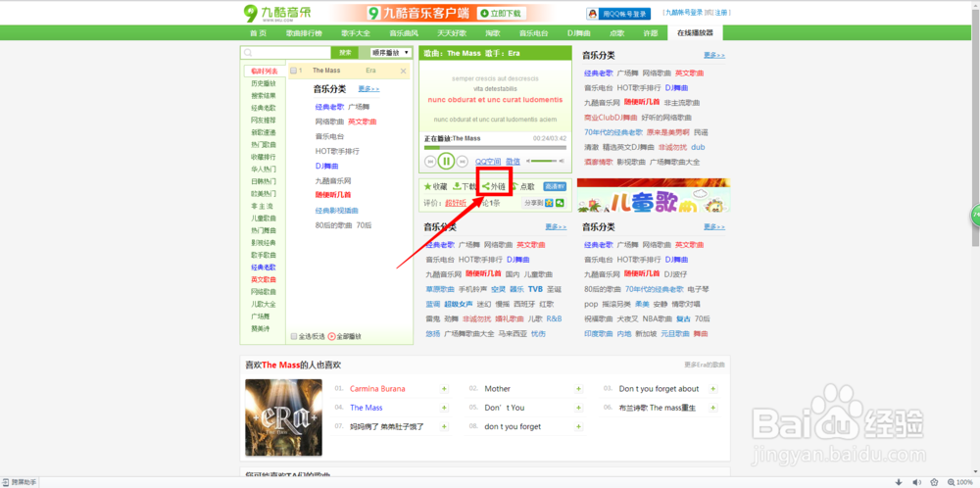Add Carmina Burana with its plus icon
Image resolution: width=980 pixels, height=488 pixels.
[x=444, y=389]
